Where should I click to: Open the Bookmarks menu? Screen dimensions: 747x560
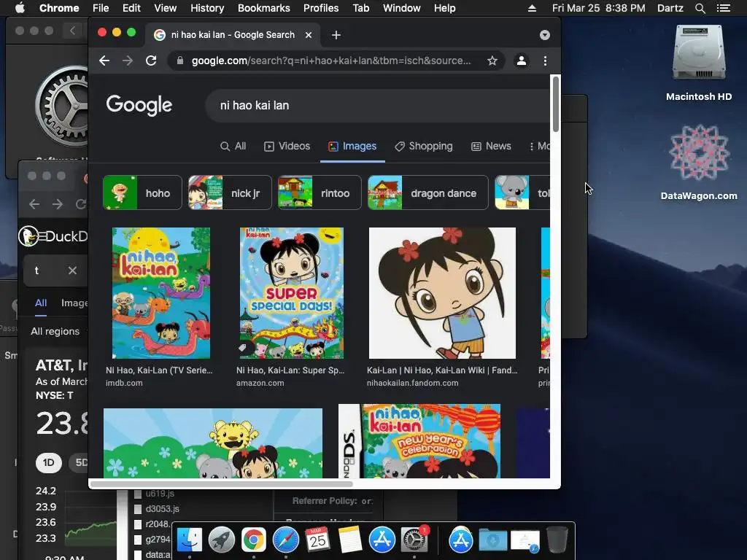coord(264,8)
